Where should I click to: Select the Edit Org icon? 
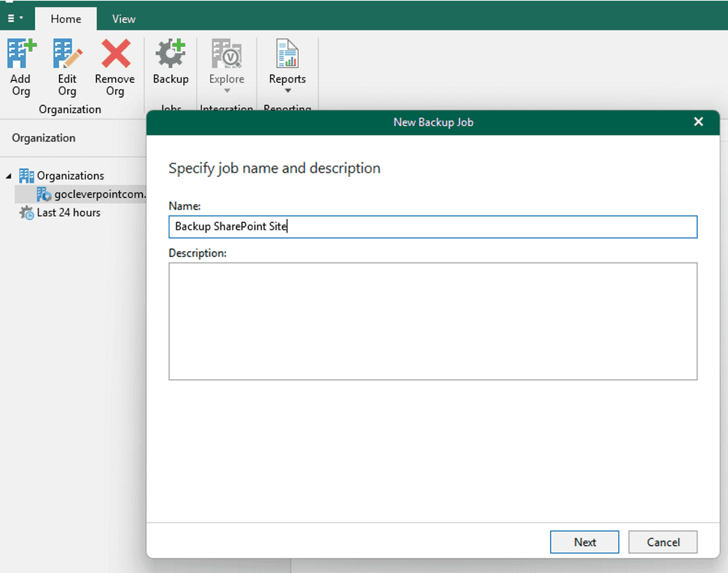[66, 54]
